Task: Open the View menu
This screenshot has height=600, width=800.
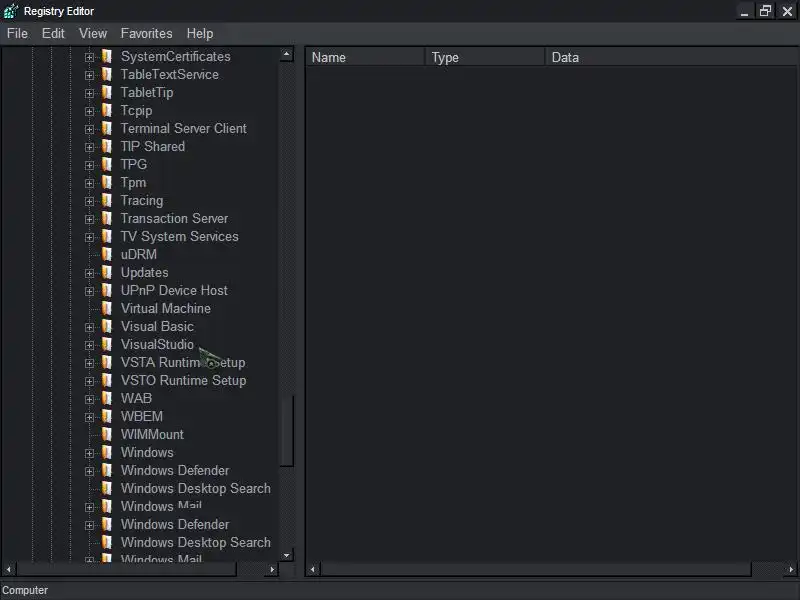Action: [93, 34]
